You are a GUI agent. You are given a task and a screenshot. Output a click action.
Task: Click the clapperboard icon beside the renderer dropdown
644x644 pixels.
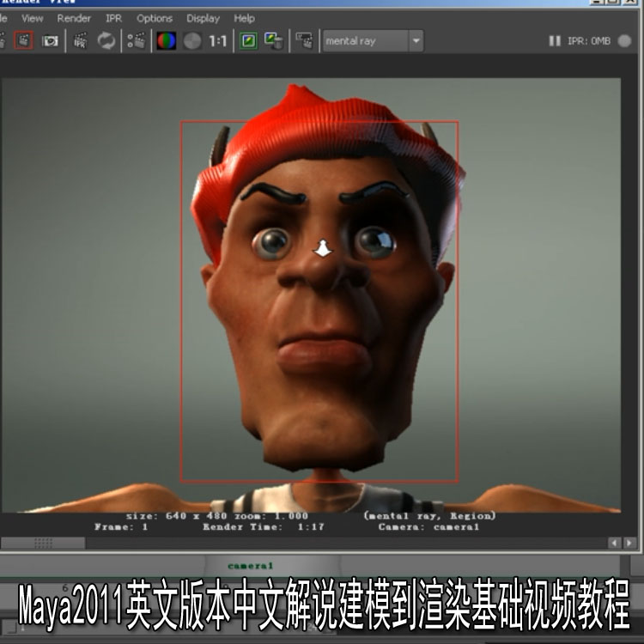tap(304, 40)
